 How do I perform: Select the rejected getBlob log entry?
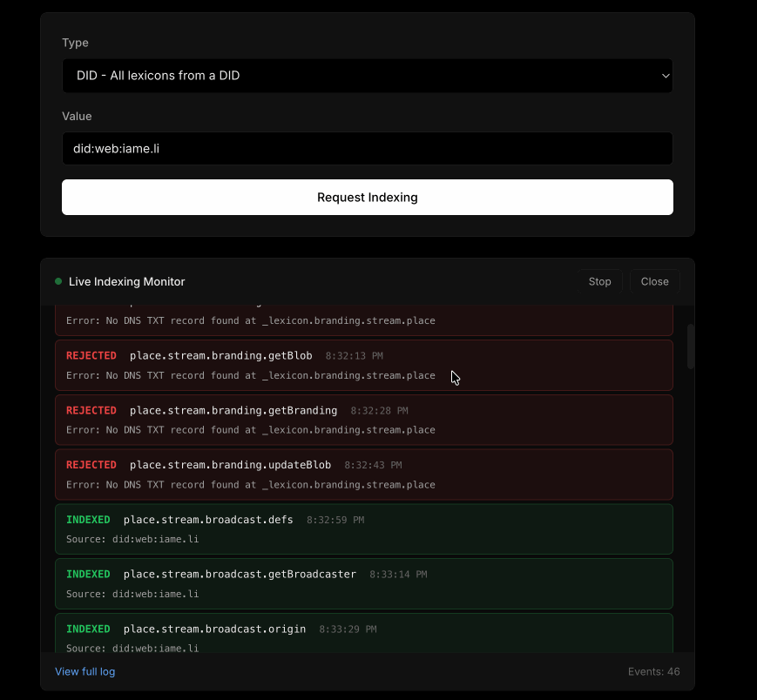[x=363, y=365]
